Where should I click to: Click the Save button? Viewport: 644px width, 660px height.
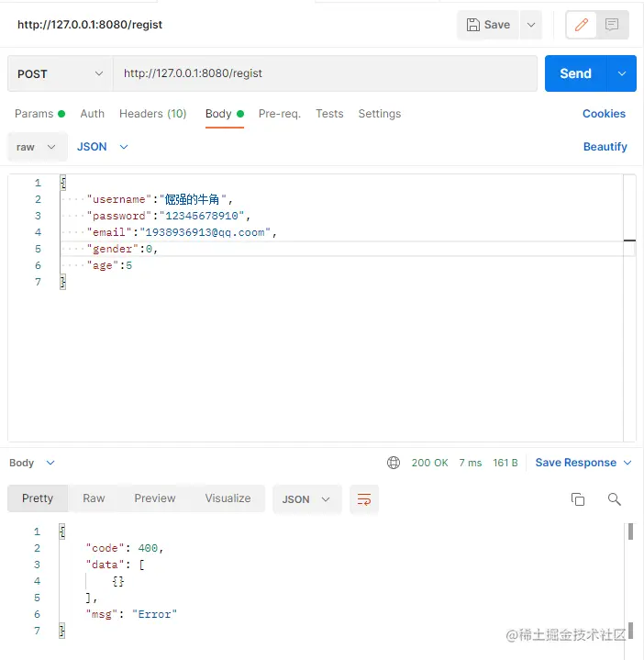pos(488,25)
